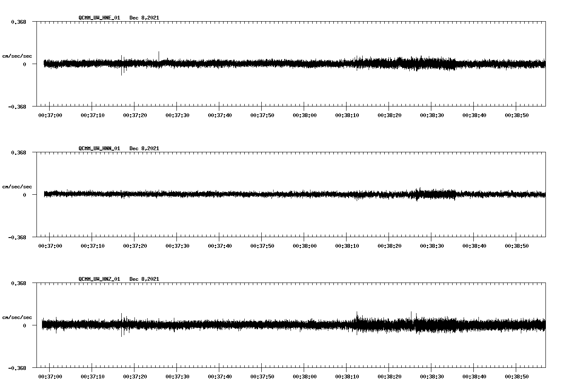
Task: Click 00:37:30 time label under HNE plot
Action: pos(177,115)
